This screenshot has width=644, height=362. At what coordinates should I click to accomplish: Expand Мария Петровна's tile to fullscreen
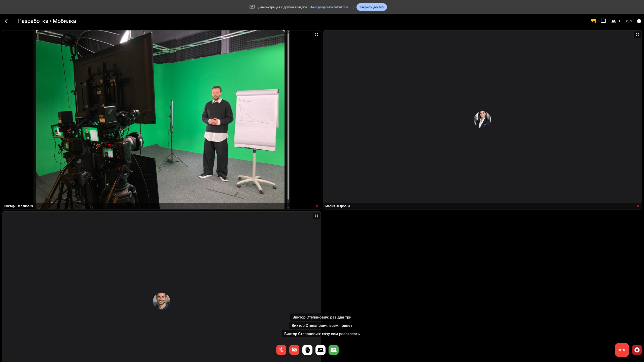pyautogui.click(x=637, y=35)
